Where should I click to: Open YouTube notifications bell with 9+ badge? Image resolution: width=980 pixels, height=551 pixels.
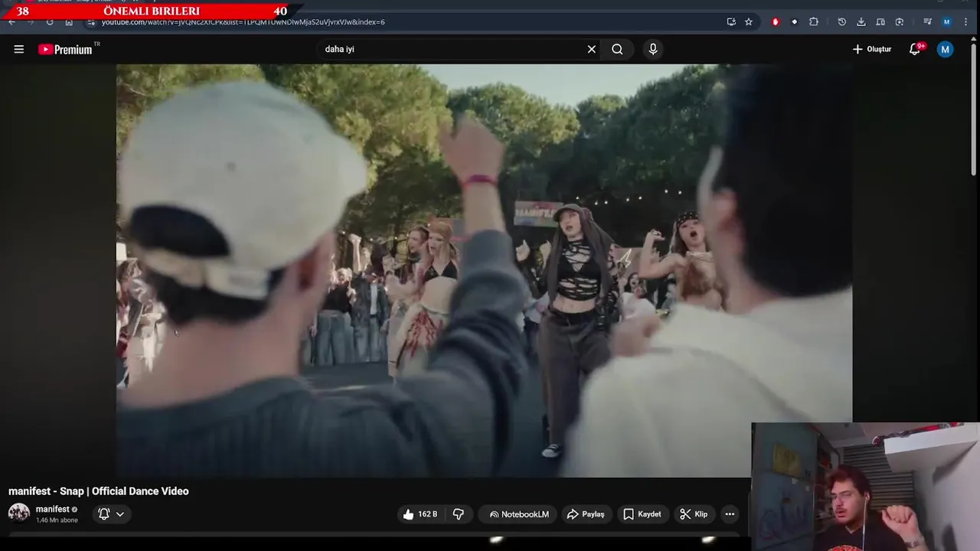[x=915, y=49]
